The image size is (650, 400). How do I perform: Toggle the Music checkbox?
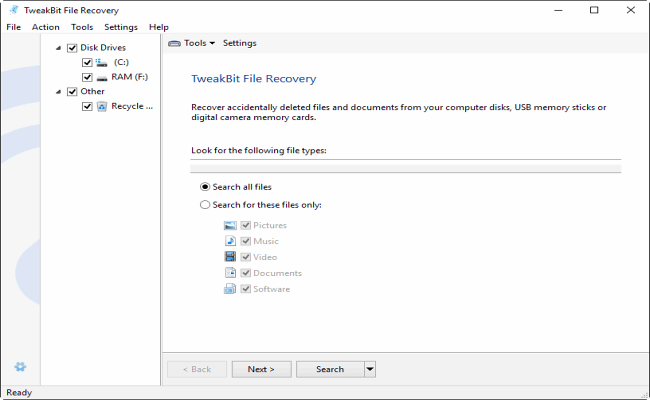point(246,241)
